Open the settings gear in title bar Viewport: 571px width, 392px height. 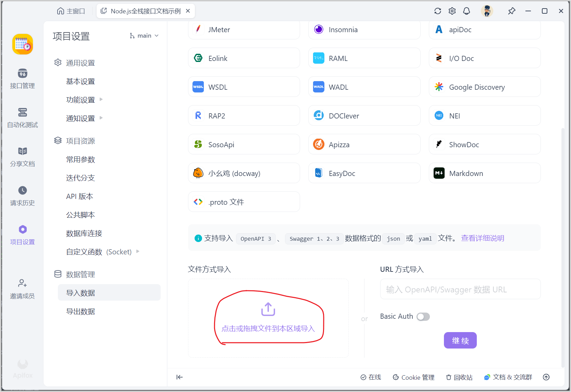click(x=452, y=11)
